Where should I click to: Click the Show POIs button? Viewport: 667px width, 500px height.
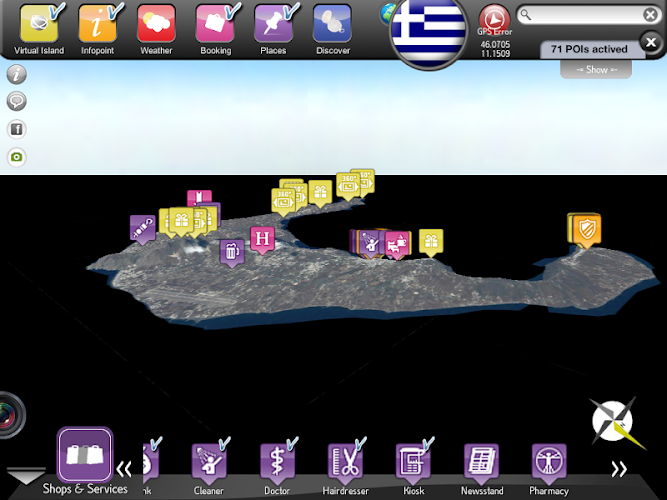[x=596, y=69]
